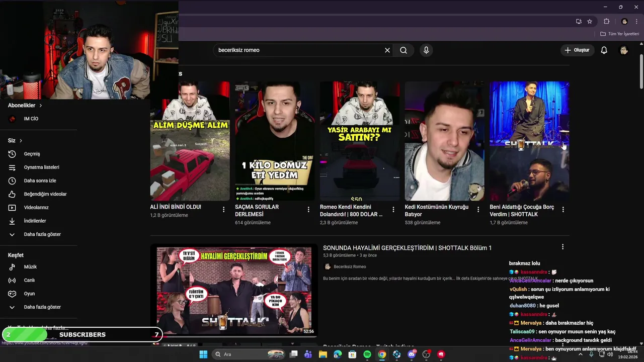644x362 pixels.
Task: Click the scrollbar up arrow
Action: 641,43
